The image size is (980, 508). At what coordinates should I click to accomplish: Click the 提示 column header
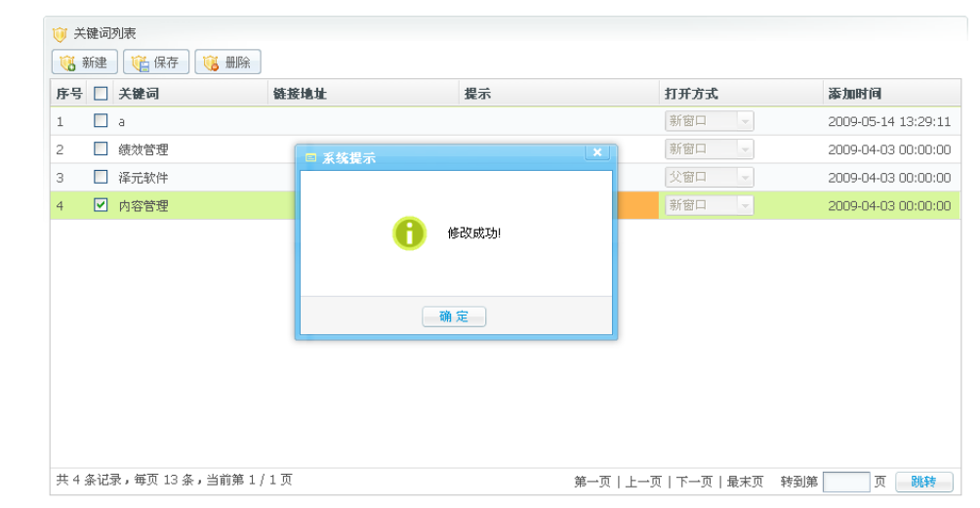tap(558, 93)
